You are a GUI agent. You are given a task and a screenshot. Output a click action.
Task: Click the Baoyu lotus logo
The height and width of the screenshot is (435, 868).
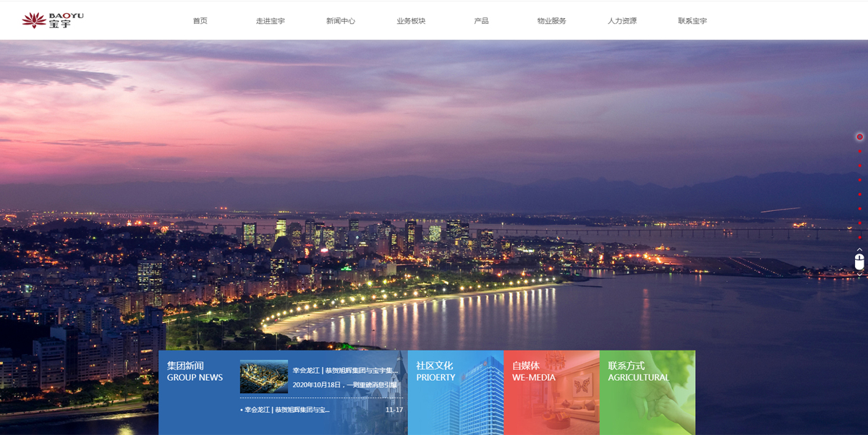[52, 20]
